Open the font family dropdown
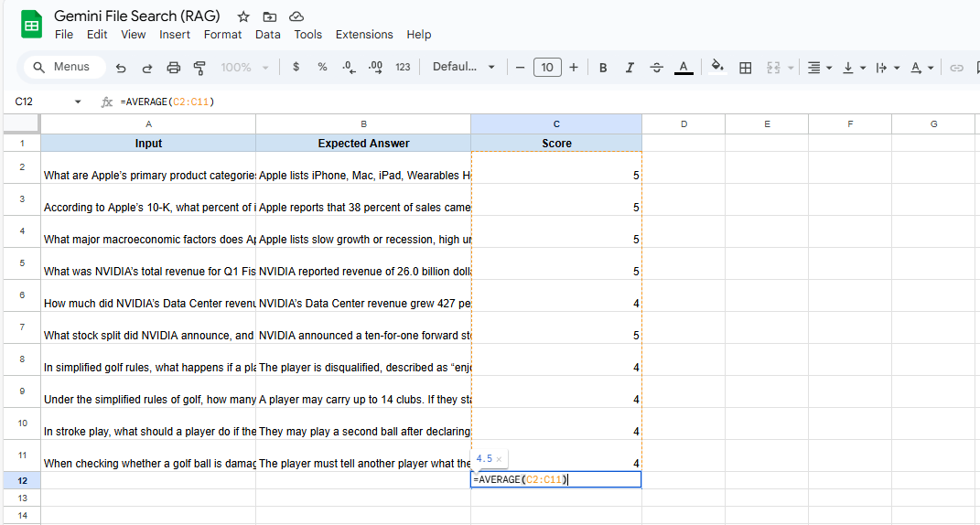 (463, 67)
